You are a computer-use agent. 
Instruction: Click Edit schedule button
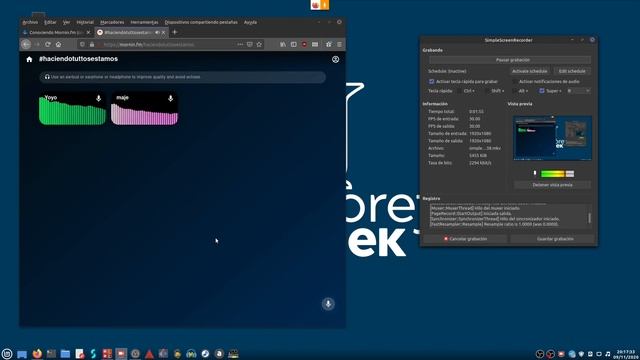click(572, 71)
